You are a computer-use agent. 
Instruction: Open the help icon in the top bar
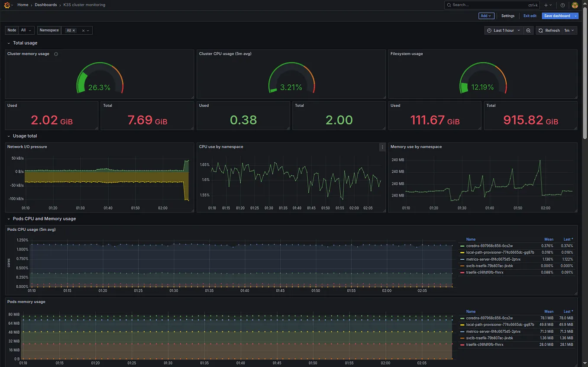click(562, 5)
